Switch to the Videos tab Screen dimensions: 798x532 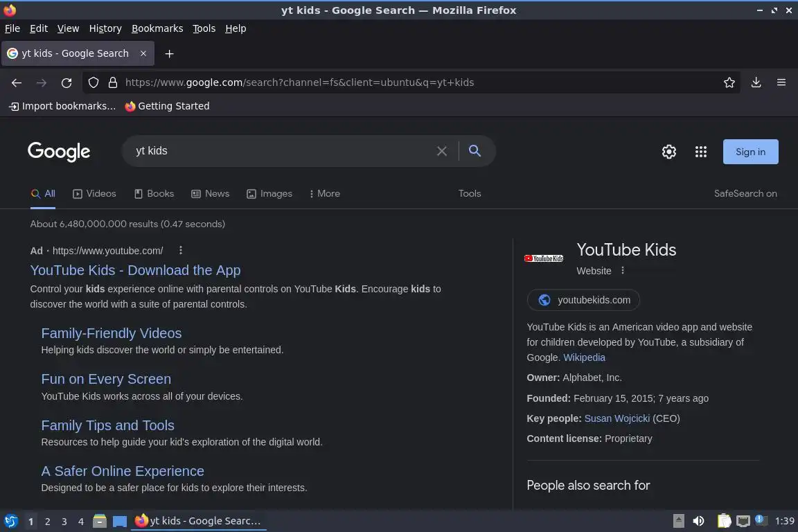pos(94,193)
